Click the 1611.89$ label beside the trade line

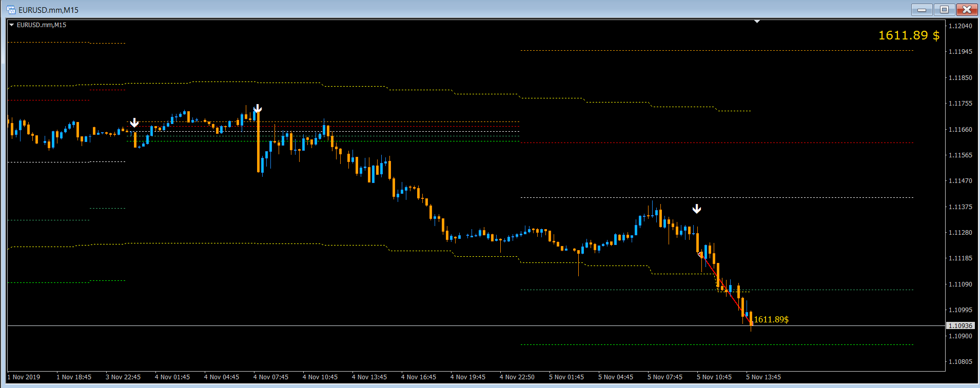pyautogui.click(x=771, y=319)
